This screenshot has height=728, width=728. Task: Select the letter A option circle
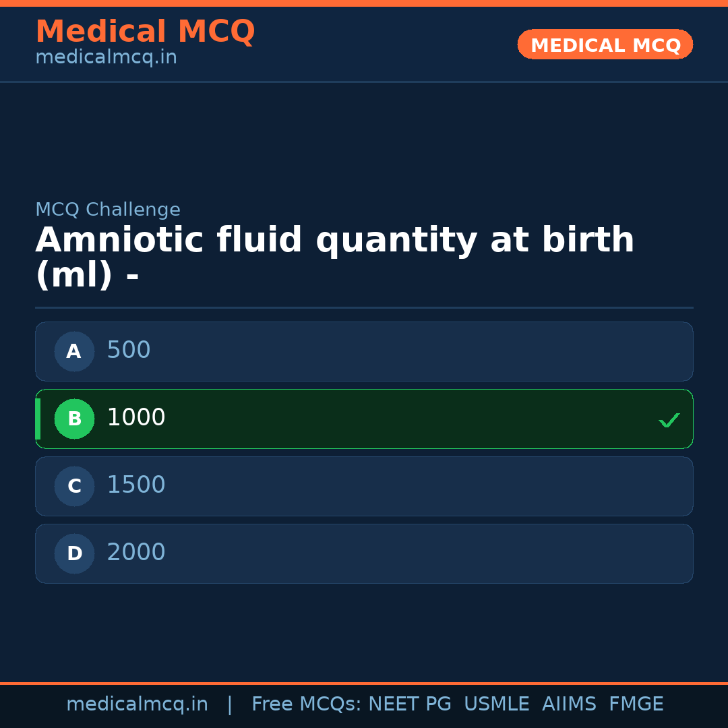coord(74,351)
